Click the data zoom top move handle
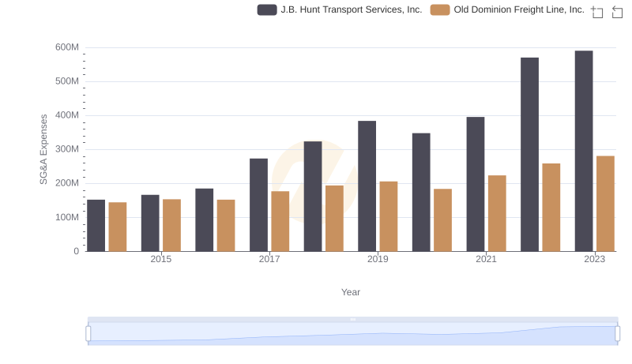This screenshot has height=364, width=632. 352,319
